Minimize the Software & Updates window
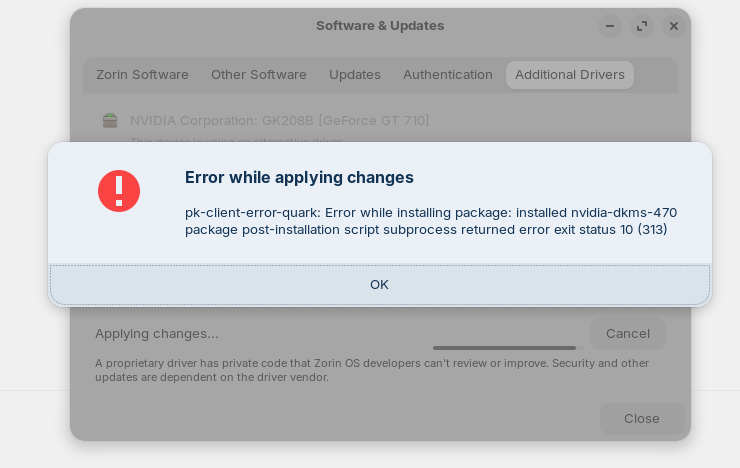 click(x=610, y=26)
